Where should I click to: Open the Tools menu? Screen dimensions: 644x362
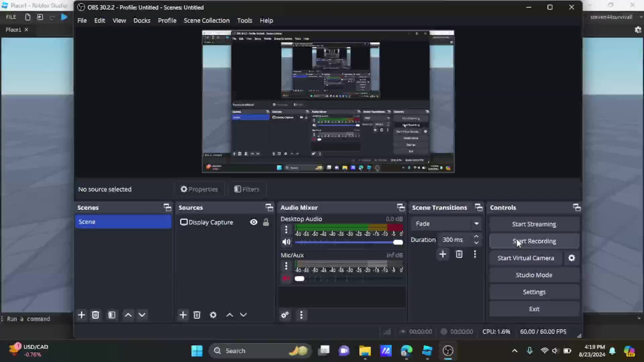pyautogui.click(x=245, y=20)
